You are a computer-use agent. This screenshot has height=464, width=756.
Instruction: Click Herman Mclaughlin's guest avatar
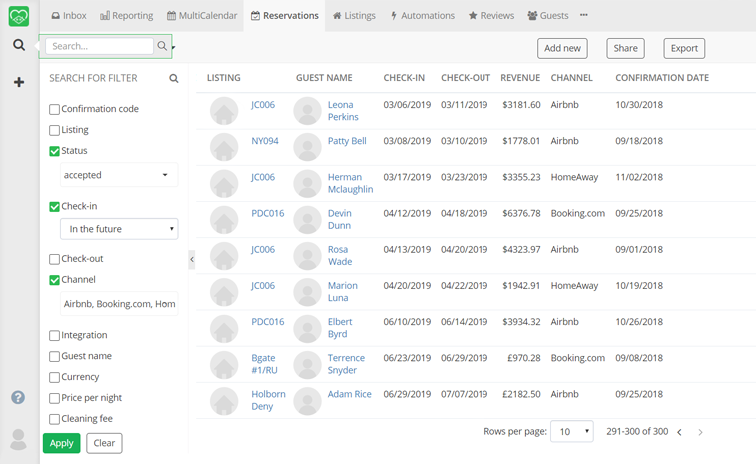[308, 183]
